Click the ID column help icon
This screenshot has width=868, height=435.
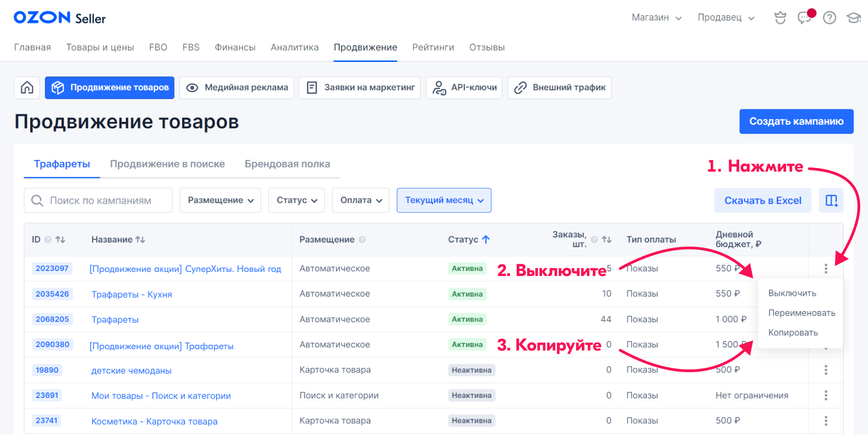click(48, 240)
